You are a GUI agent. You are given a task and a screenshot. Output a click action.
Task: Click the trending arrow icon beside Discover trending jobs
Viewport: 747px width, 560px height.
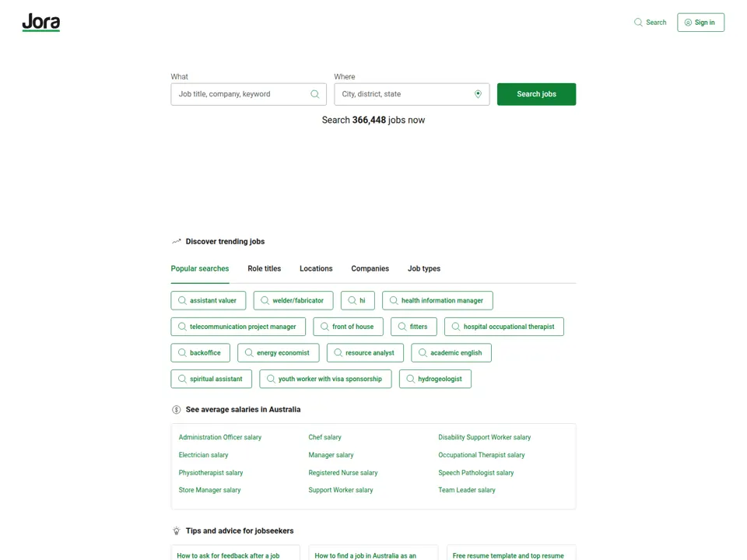click(177, 241)
